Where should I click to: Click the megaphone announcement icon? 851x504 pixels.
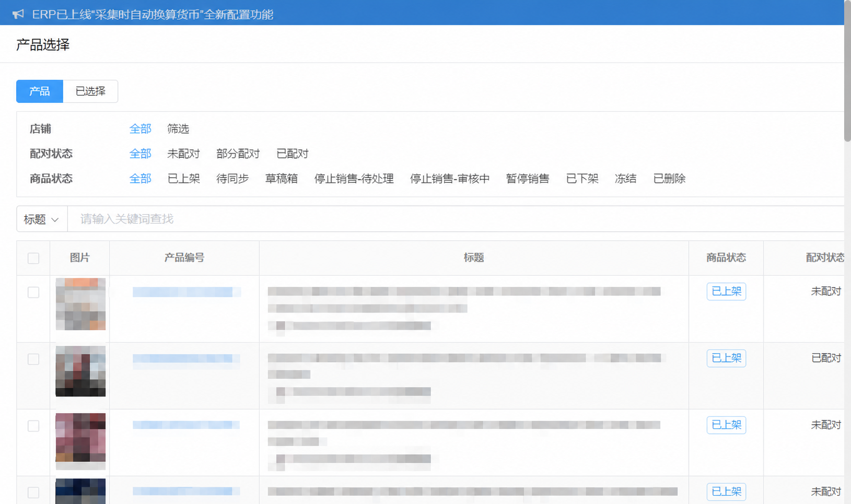tap(18, 14)
